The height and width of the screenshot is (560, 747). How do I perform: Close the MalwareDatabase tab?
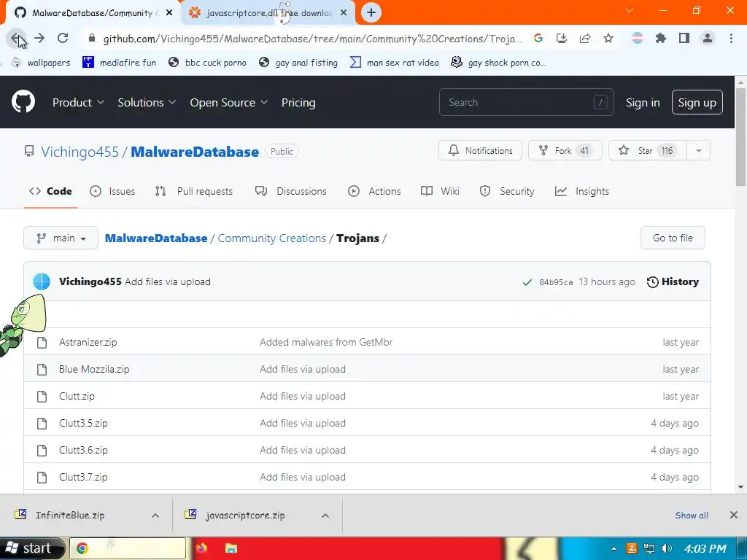tap(169, 13)
